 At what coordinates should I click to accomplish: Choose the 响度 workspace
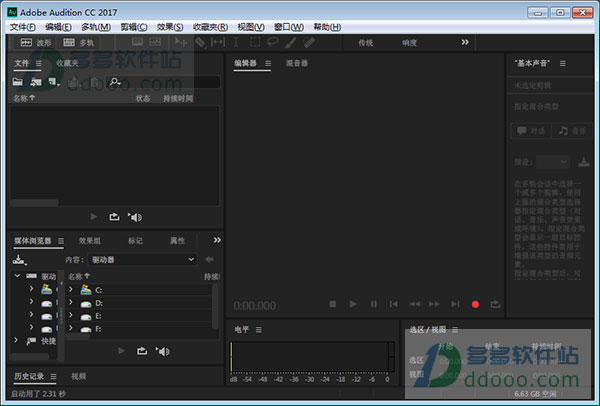(409, 43)
